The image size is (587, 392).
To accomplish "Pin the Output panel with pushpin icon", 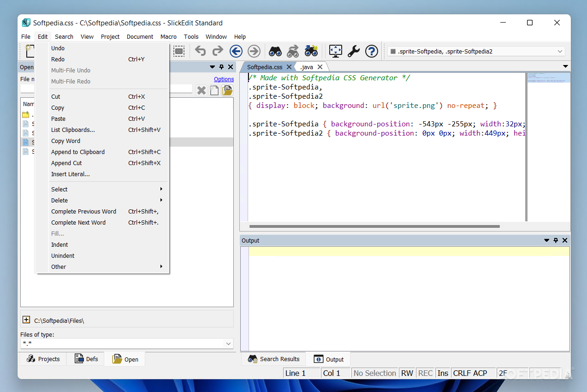I will tap(556, 240).
